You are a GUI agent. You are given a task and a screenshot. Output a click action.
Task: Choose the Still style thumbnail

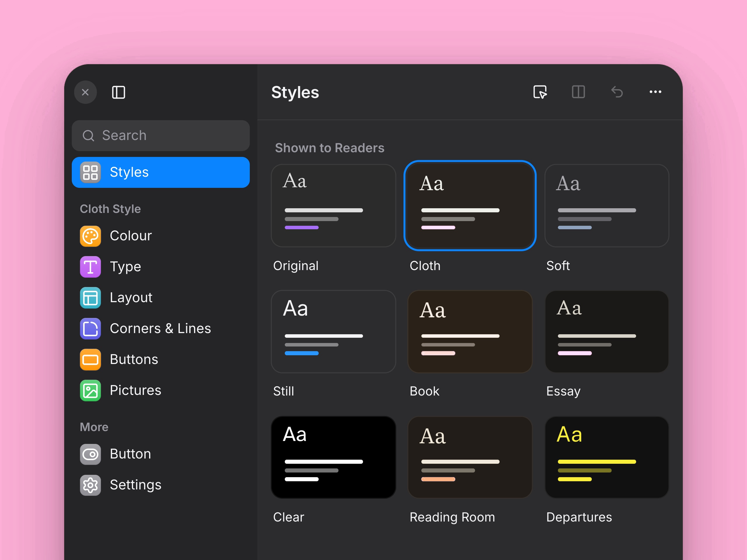[x=333, y=331]
